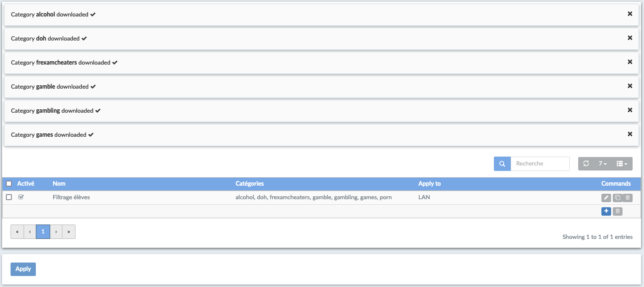The width and height of the screenshot is (644, 287).
Task: Toggle the Activé checkmark for Filtrage élèves
Action: click(x=21, y=197)
